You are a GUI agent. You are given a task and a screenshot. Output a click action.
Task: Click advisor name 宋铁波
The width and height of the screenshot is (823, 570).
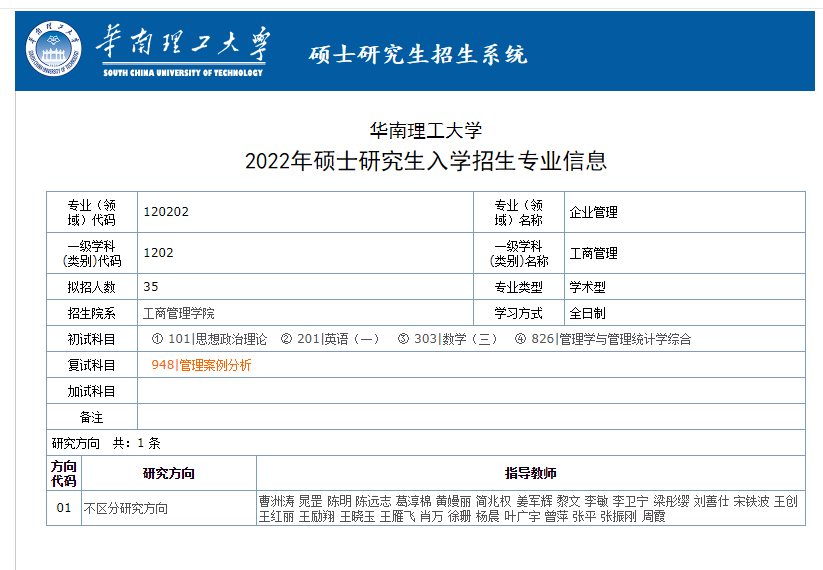[x=752, y=501]
